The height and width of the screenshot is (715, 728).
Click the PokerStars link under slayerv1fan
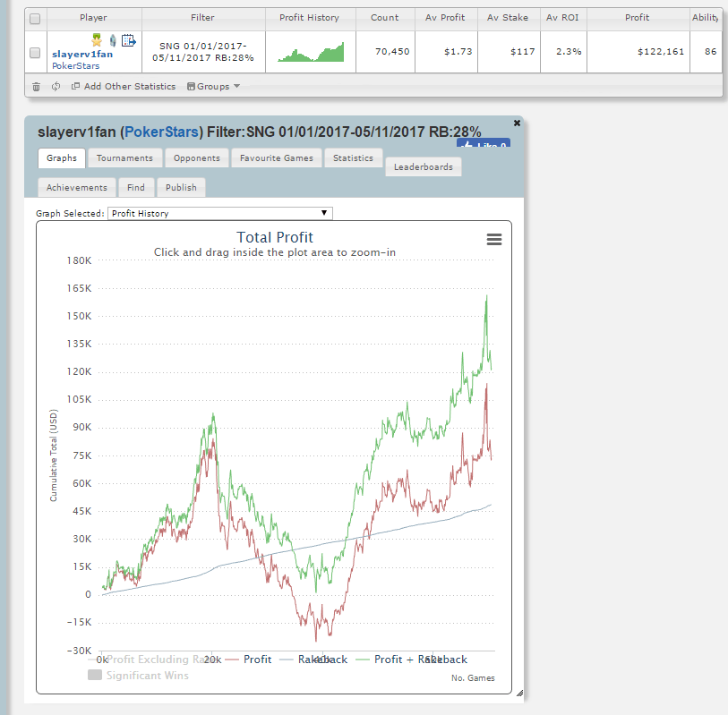(x=76, y=66)
